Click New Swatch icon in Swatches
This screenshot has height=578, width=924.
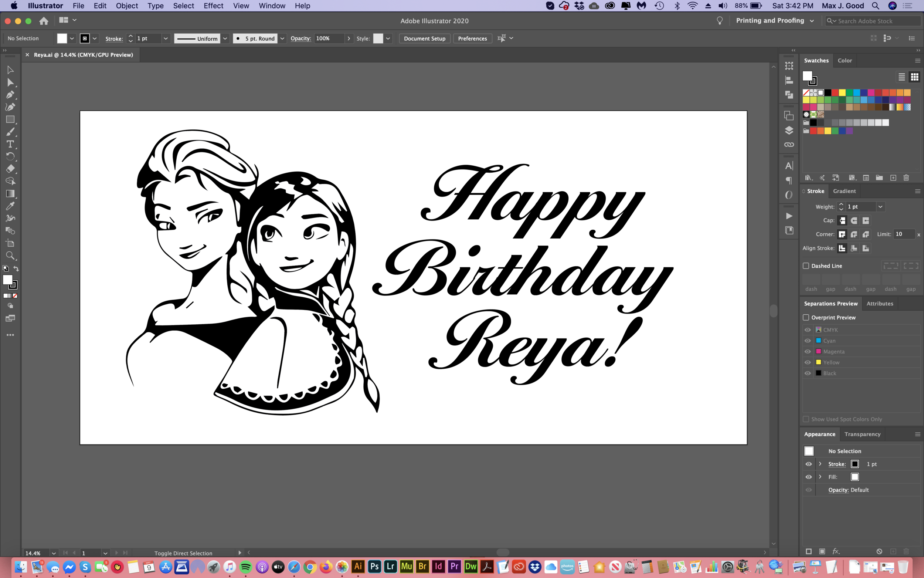[x=893, y=178]
